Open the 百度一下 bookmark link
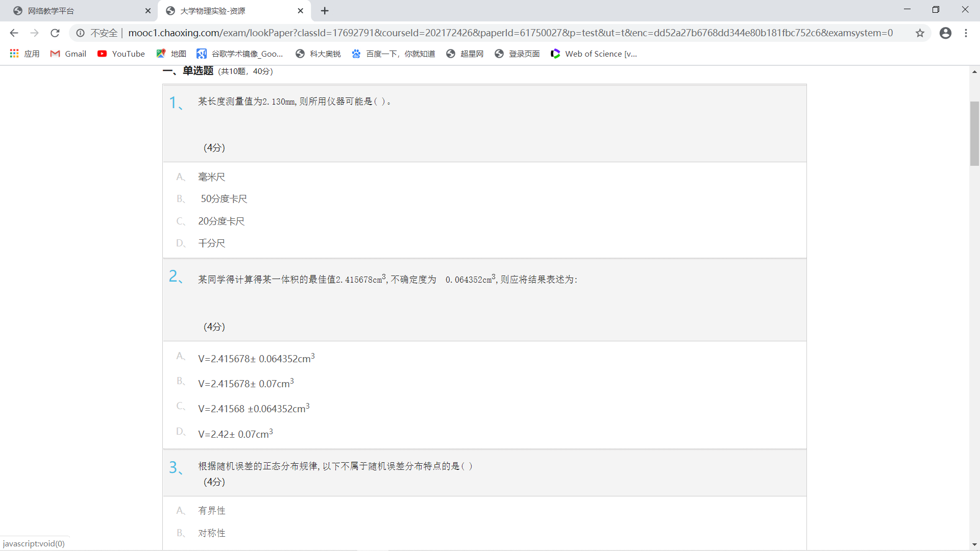 393,54
